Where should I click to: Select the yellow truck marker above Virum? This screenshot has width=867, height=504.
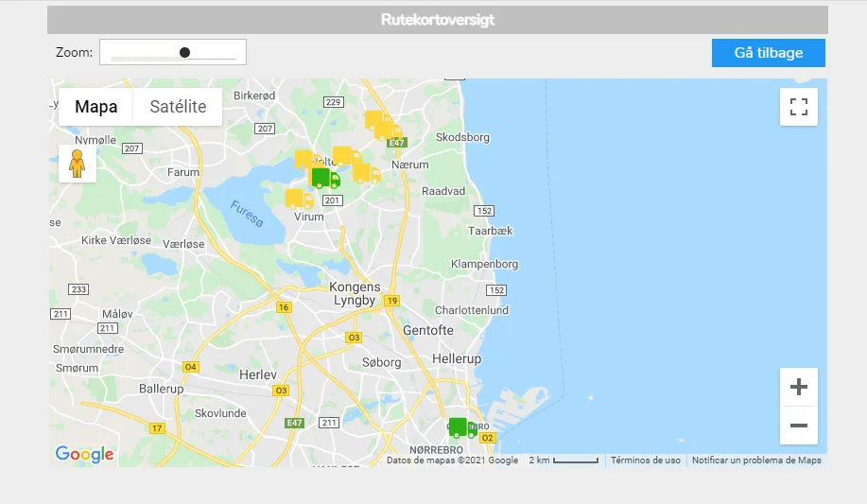pyautogui.click(x=299, y=199)
